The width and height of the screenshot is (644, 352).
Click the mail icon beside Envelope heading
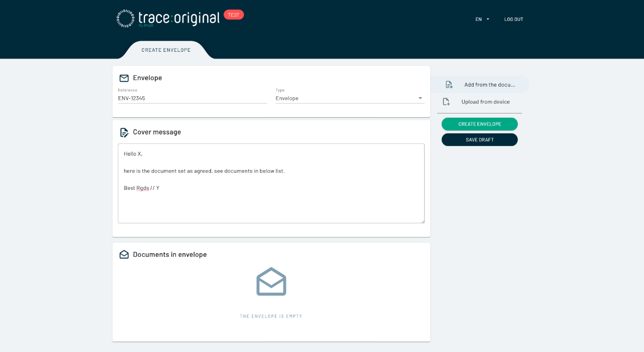pos(124,78)
